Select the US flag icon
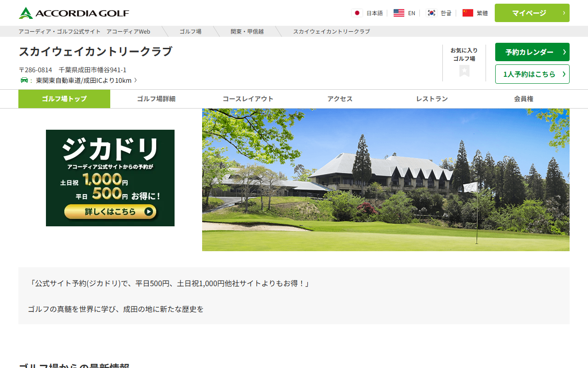Image resolution: width=588 pixels, height=368 pixels. click(x=399, y=13)
